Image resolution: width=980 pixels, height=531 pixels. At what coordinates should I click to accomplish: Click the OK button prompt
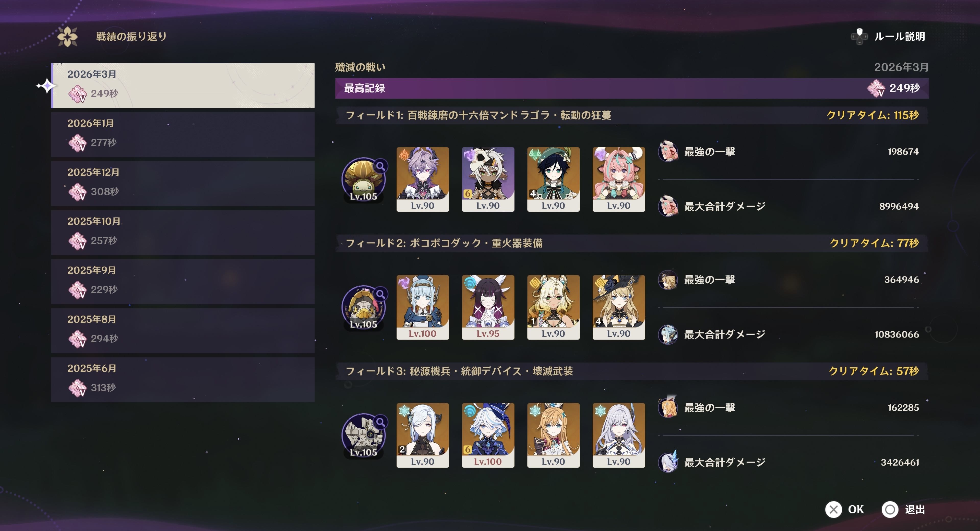[x=845, y=509]
